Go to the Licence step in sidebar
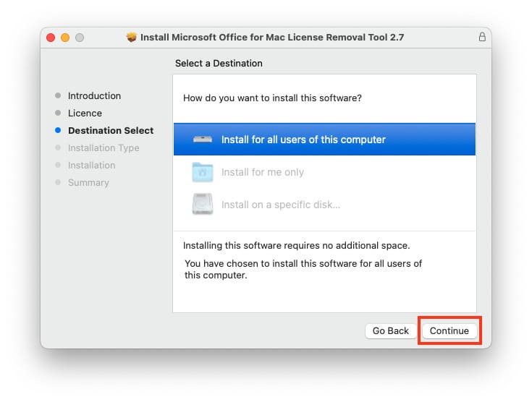532x402 pixels. point(85,113)
